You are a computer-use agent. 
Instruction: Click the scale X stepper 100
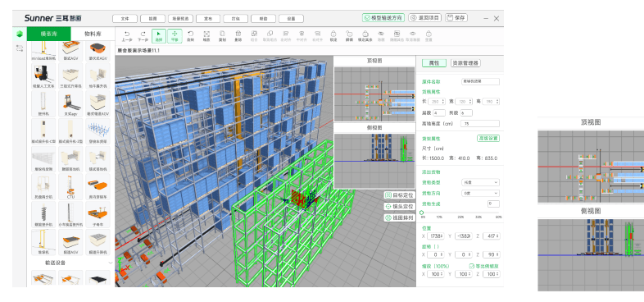[436, 274]
